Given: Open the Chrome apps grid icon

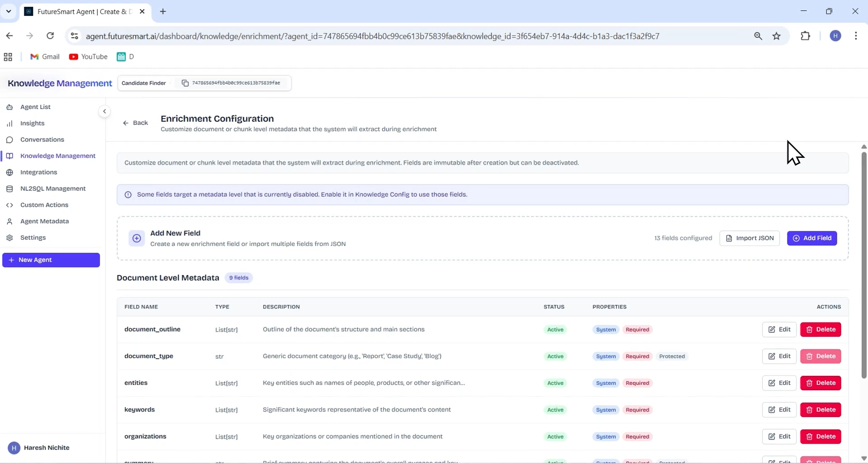Looking at the screenshot, I should 8,57.
